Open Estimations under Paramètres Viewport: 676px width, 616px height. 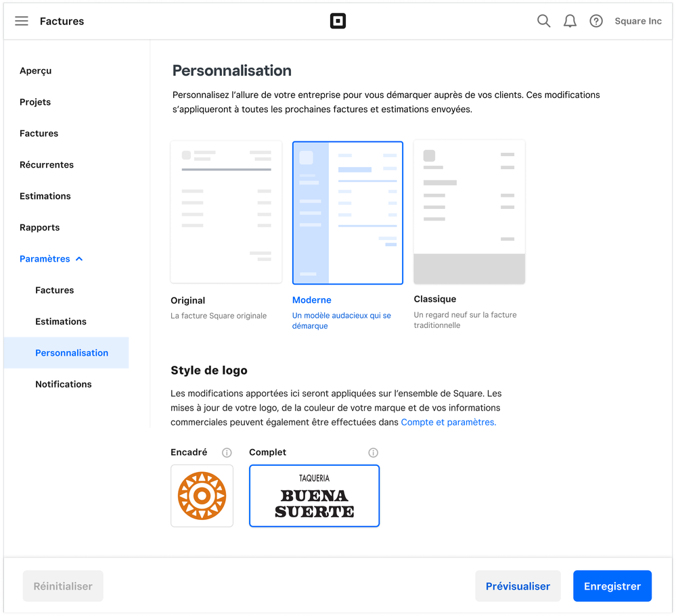pos(61,321)
